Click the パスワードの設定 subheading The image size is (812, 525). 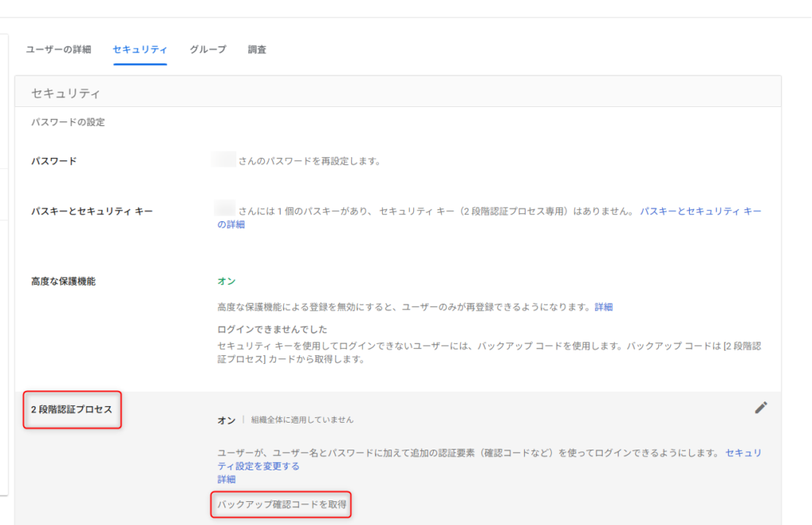click(68, 123)
